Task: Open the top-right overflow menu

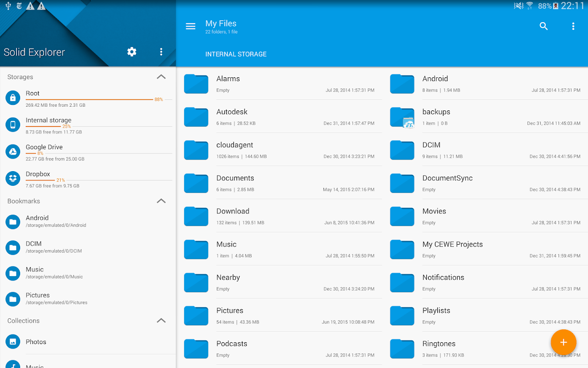Action: (573, 26)
